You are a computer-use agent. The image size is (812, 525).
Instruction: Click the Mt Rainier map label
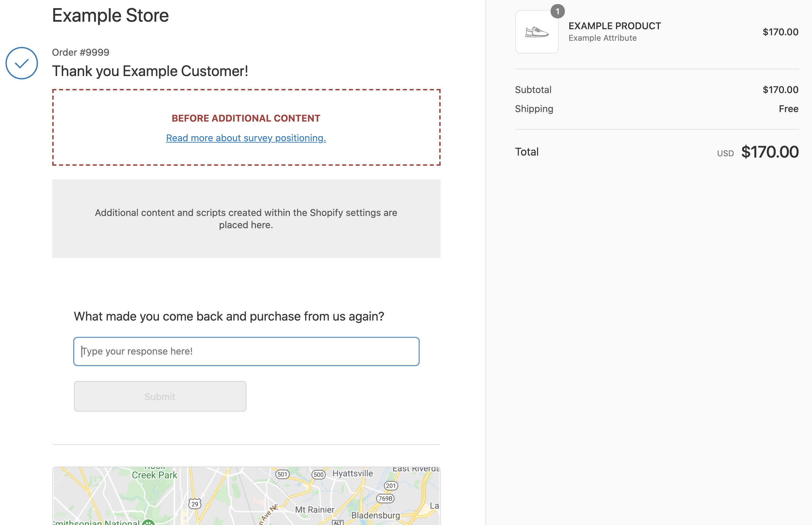tap(314, 510)
